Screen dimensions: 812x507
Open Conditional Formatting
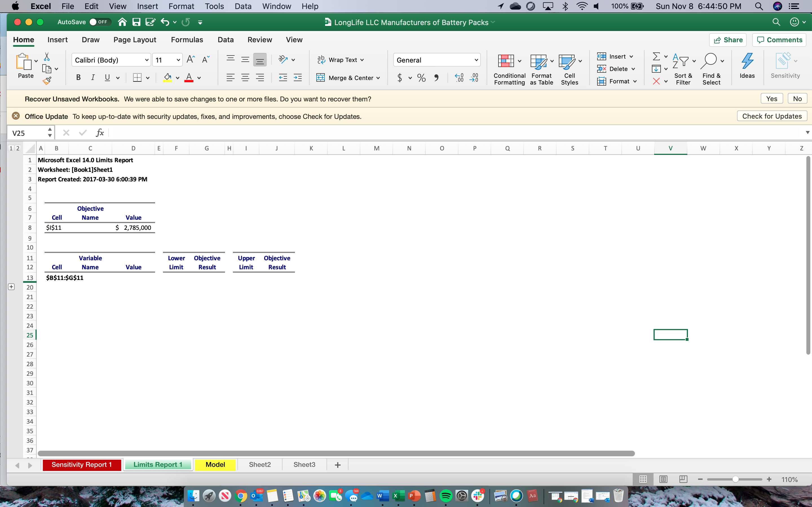point(508,69)
